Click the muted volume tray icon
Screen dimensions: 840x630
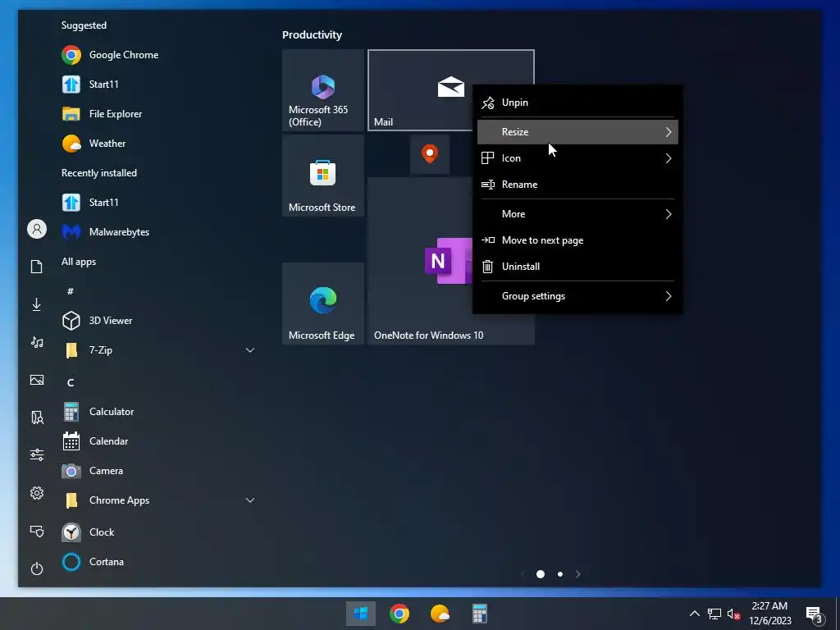tap(733, 614)
